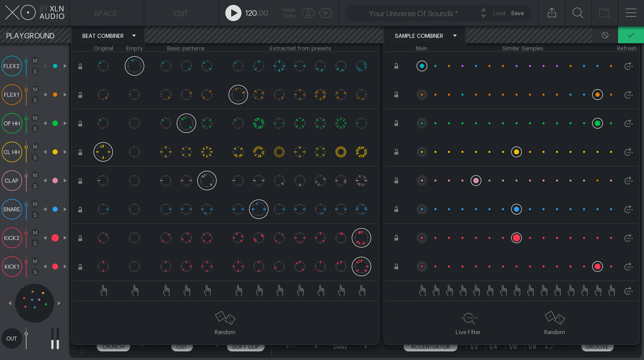This screenshot has width=644, height=360.
Task: Solo the CLAP channel
Action: (x=35, y=186)
